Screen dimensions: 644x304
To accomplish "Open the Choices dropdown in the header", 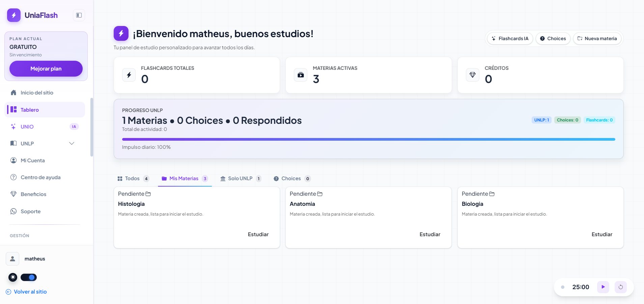I will point(553,38).
